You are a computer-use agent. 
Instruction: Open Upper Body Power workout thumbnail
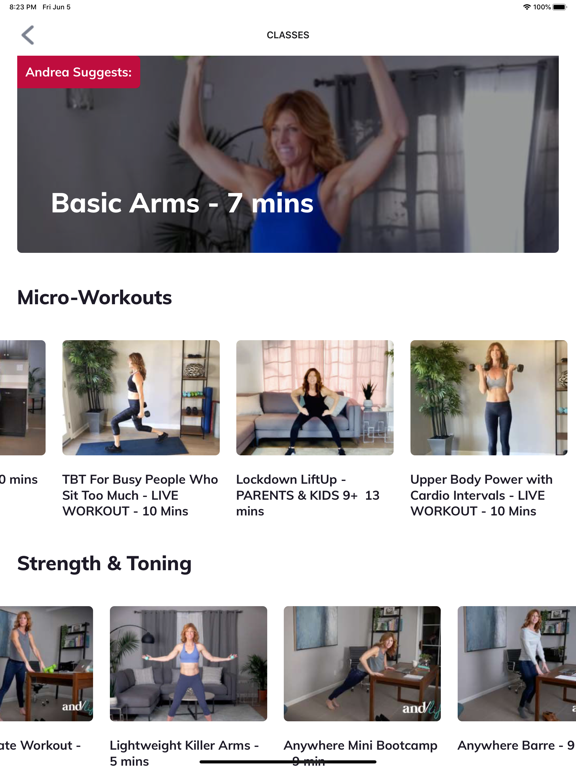tap(489, 398)
